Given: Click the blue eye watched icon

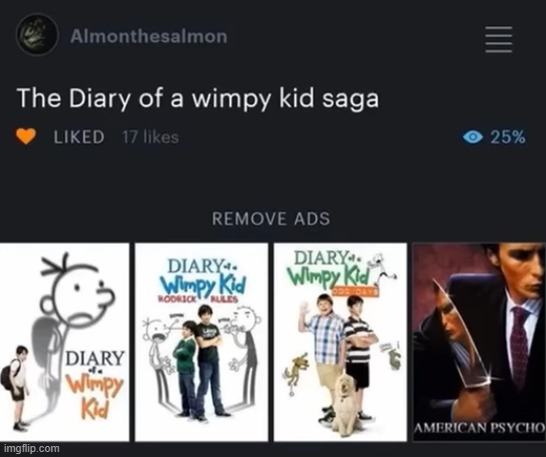Looking at the screenshot, I should click(x=473, y=137).
